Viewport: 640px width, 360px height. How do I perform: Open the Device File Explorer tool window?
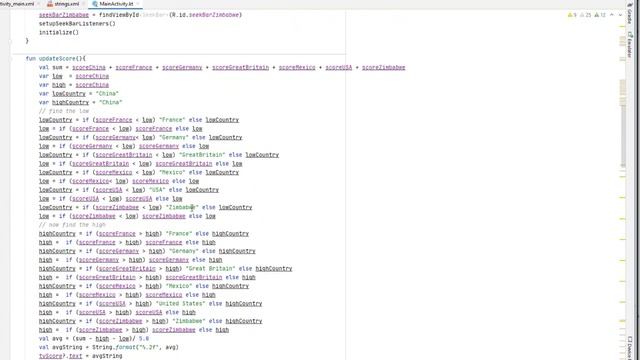coord(630,349)
